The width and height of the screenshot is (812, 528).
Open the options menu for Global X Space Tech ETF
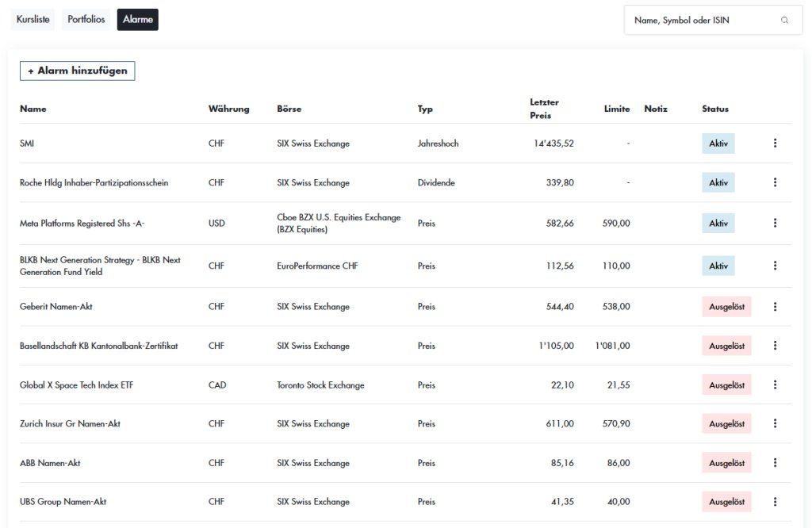click(775, 385)
